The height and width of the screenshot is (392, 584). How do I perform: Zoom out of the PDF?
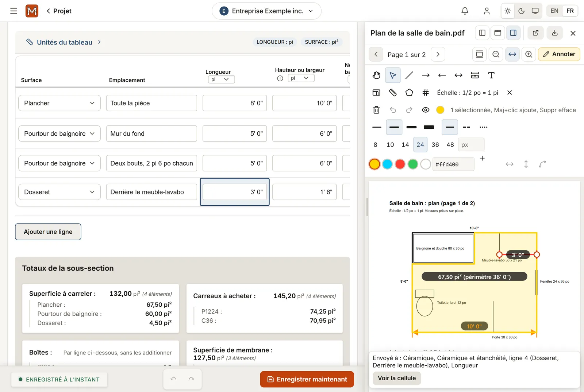pyautogui.click(x=496, y=54)
